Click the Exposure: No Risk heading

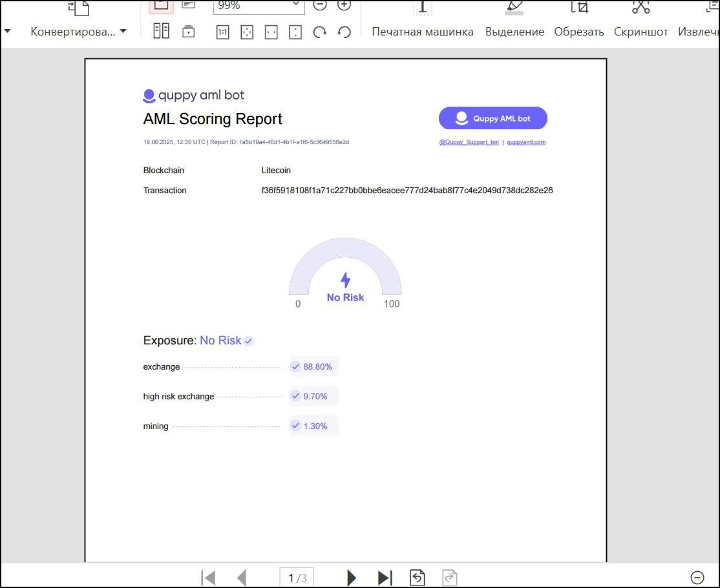pyautogui.click(x=198, y=341)
